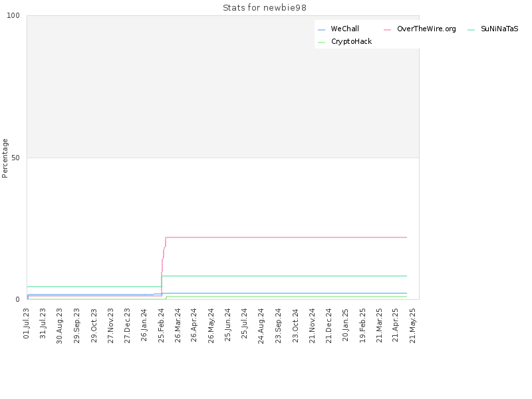The width and height of the screenshot is (532, 399).
Task: Click the 27.Nov.23 date label
Action: point(110,324)
